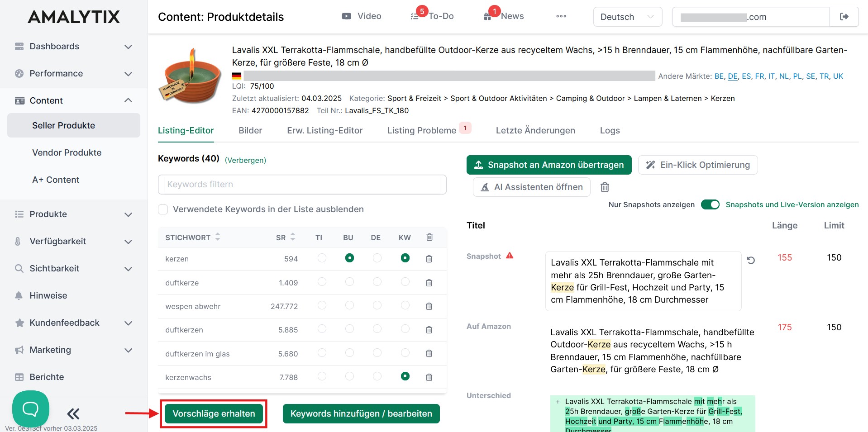Select TI radio for kerzen
Image resolution: width=868 pixels, height=432 pixels.
point(322,258)
